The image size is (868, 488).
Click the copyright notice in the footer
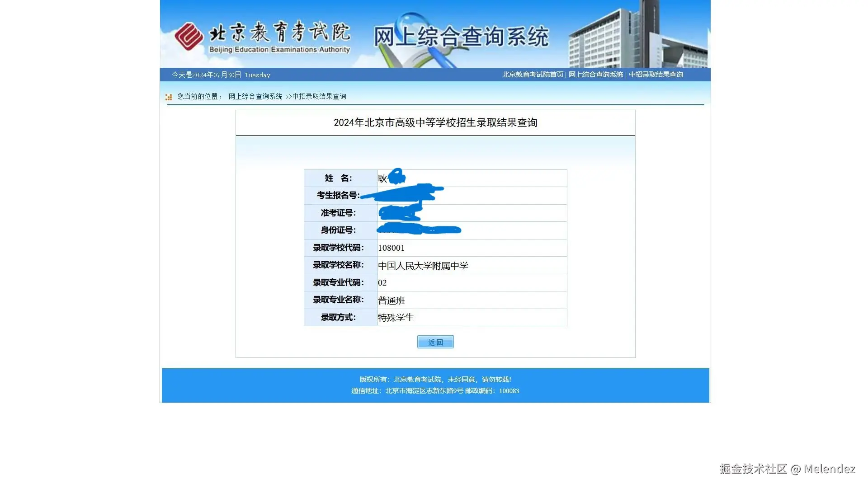pos(435,380)
